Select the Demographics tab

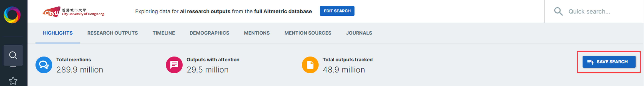(x=209, y=33)
